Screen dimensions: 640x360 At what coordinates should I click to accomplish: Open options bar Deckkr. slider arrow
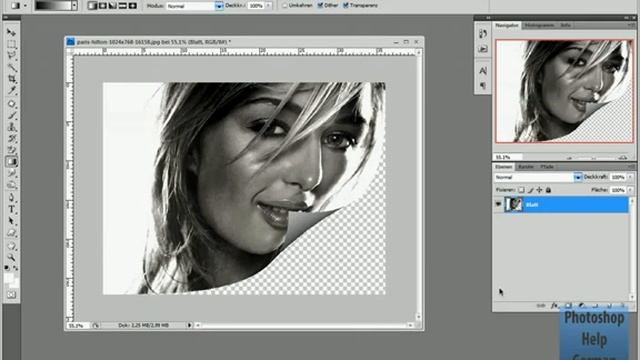tap(269, 6)
